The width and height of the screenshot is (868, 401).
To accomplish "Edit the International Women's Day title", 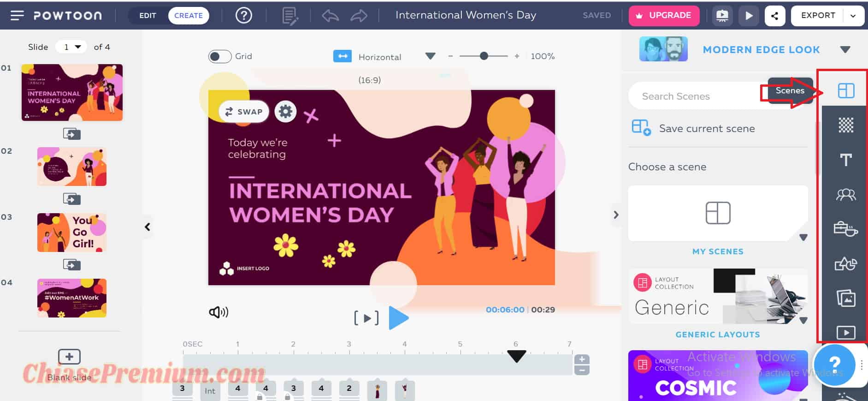I will [466, 15].
